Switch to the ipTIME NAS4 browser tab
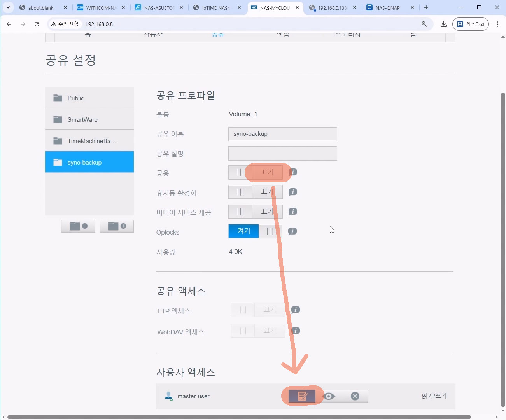The height and width of the screenshot is (420, 506). pyautogui.click(x=216, y=8)
